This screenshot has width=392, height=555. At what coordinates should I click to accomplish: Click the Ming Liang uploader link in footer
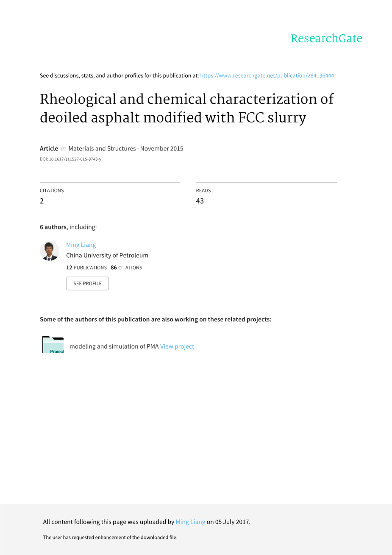pos(190,522)
